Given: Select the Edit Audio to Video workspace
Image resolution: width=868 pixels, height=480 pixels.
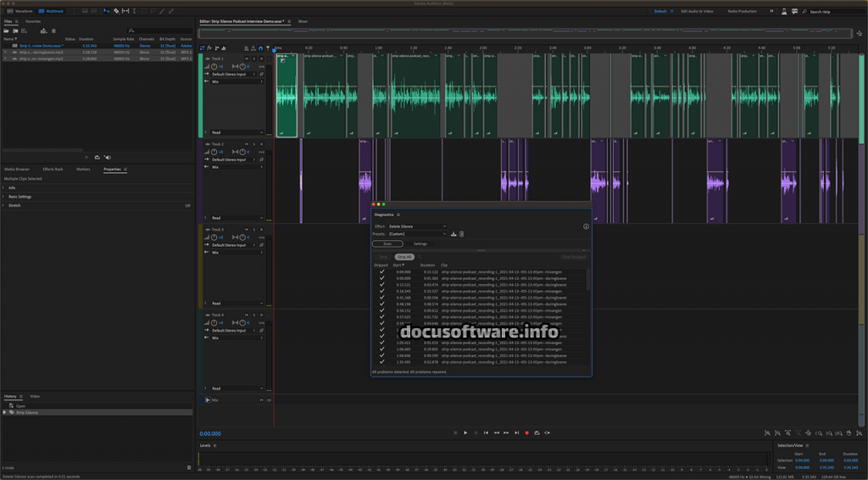Looking at the screenshot, I should click(697, 11).
